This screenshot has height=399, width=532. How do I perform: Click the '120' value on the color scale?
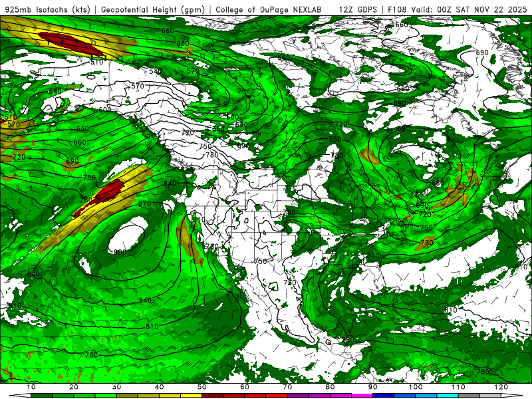pyautogui.click(x=501, y=387)
